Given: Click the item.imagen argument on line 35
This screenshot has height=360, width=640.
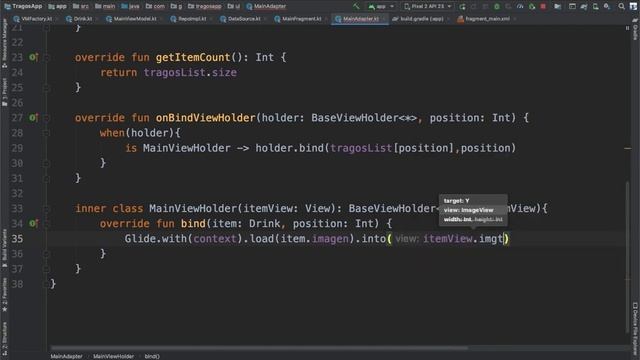Looking at the screenshot, I should [315, 239].
